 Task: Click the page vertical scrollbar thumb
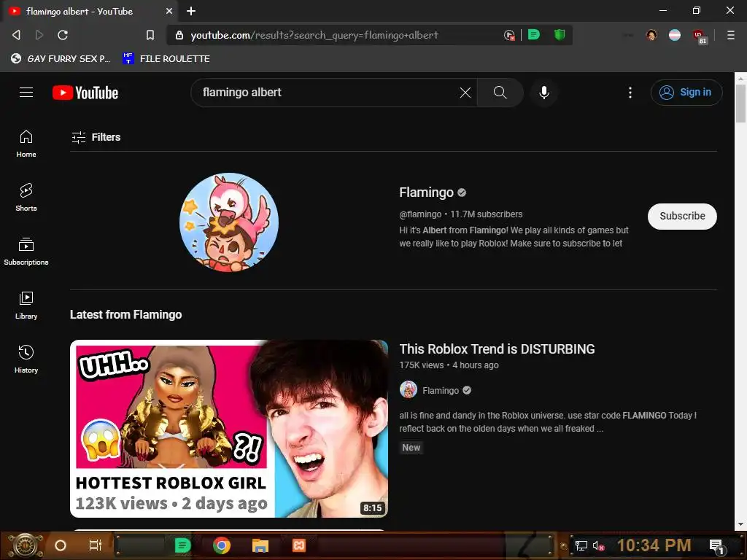(x=740, y=104)
